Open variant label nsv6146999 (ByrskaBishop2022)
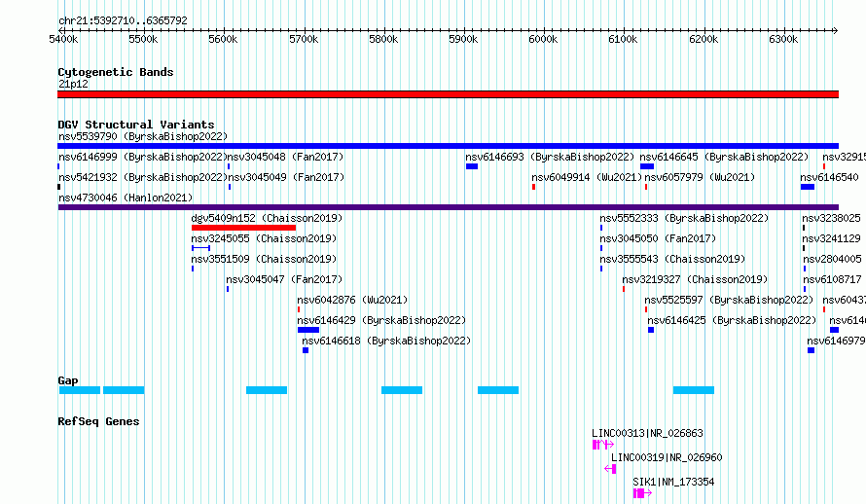 [143, 157]
